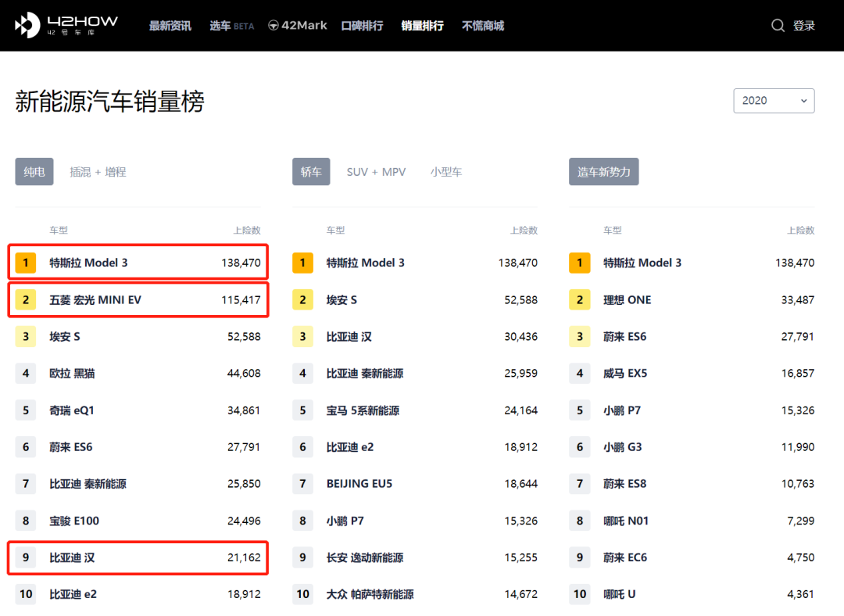This screenshot has height=616, width=844.
Task: Open 蔚来 ES8 entry
Action: 624,484
